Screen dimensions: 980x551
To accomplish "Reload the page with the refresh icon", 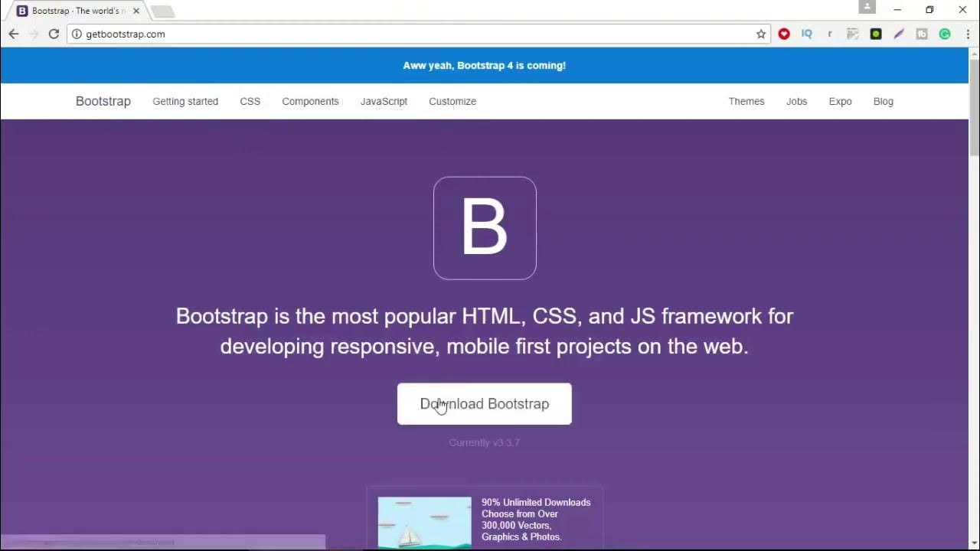I will pyautogui.click(x=54, y=34).
